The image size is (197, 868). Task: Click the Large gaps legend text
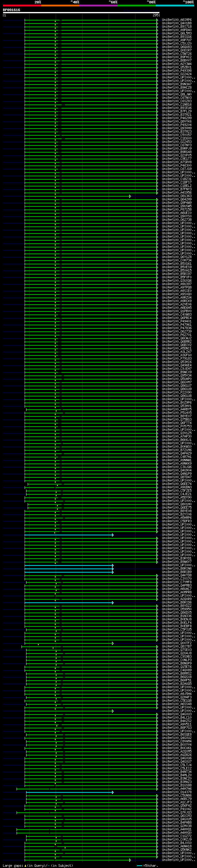pos(38,866)
